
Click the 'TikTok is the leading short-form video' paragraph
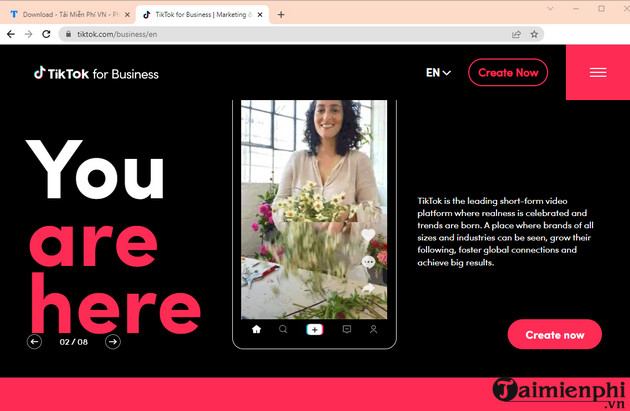coord(505,231)
